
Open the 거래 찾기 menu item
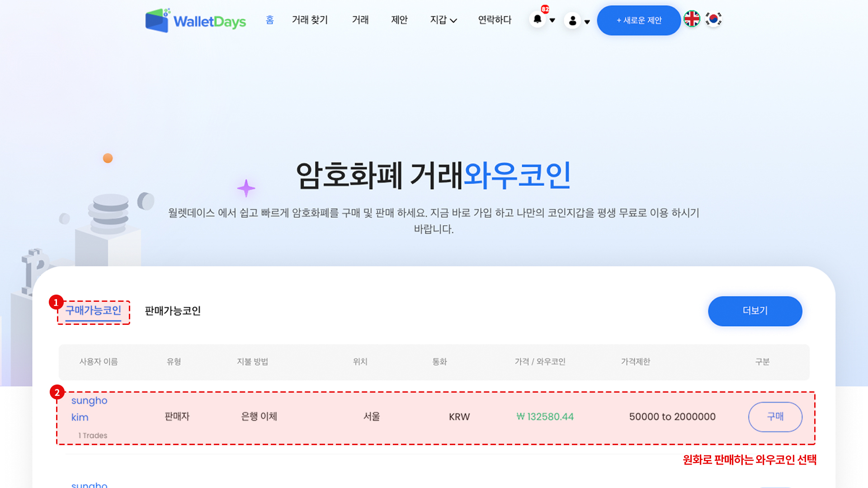[310, 20]
